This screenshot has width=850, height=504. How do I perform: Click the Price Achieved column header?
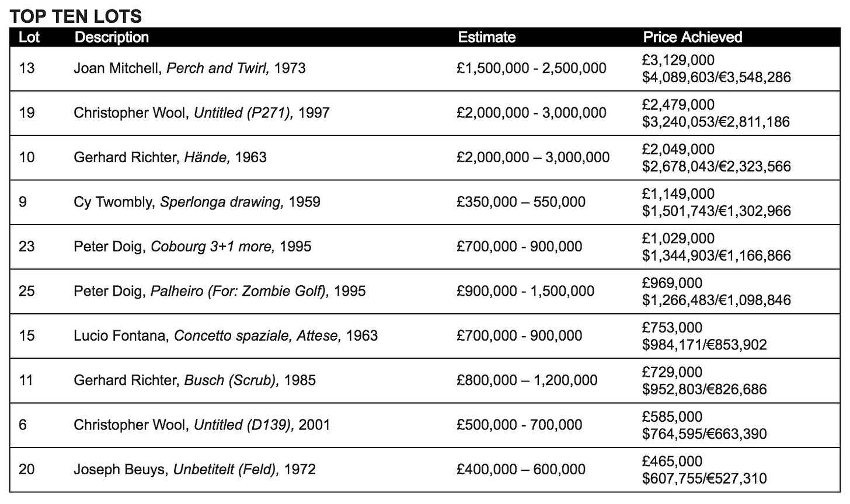tap(692, 37)
